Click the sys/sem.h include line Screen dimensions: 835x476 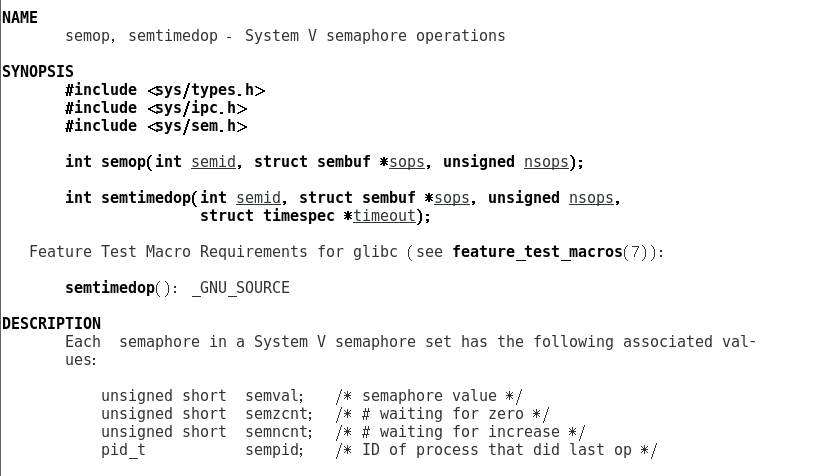156,126
